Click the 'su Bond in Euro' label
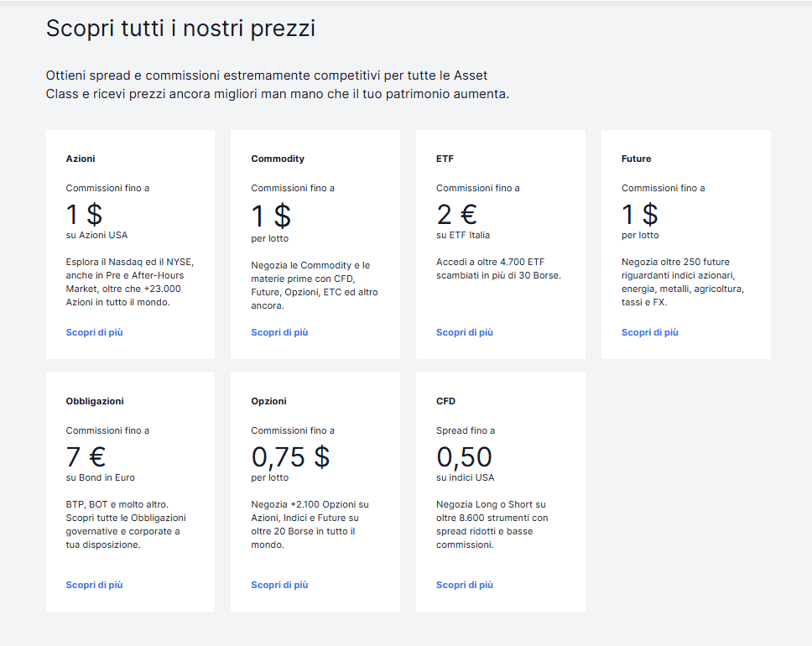 point(101,477)
